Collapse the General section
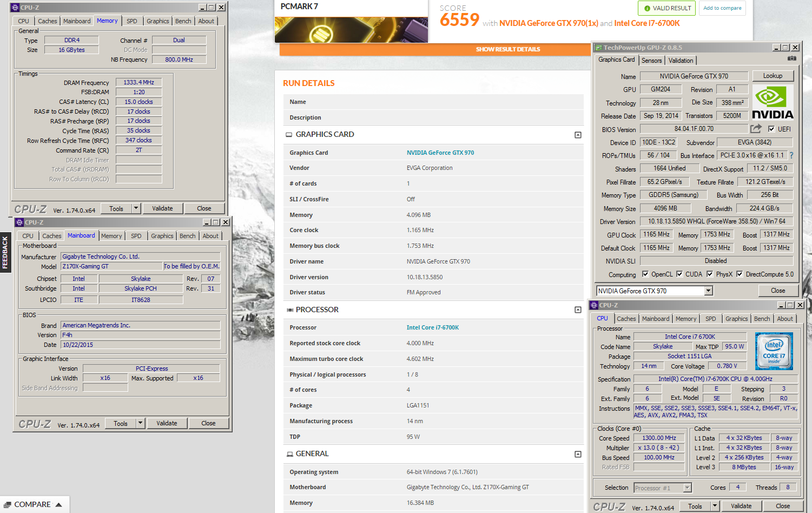 point(578,454)
